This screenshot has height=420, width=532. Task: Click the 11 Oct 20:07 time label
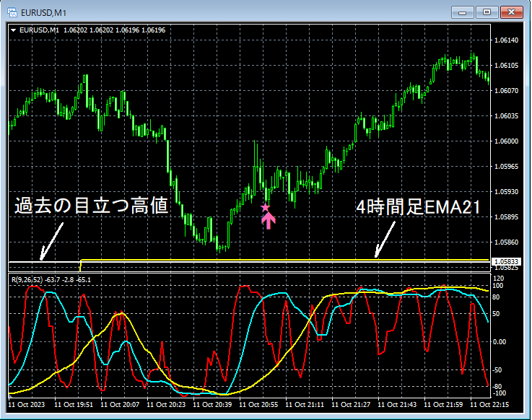point(120,405)
